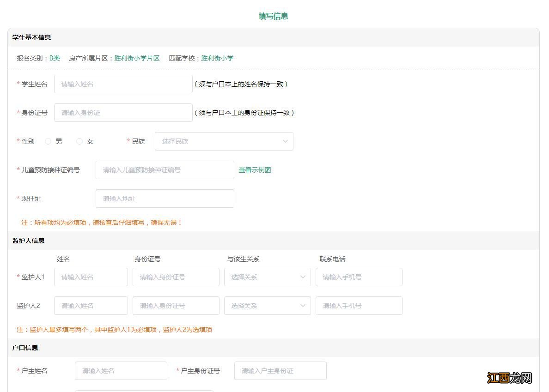The width and height of the screenshot is (549, 392).
Task: Click the 查看示例图 example image link
Action: 254,170
